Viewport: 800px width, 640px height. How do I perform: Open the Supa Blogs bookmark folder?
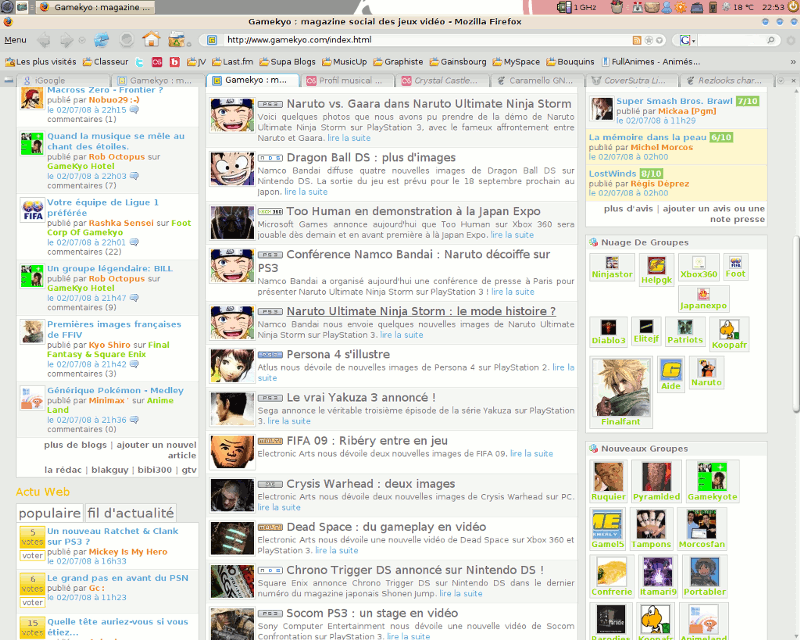tap(287, 62)
